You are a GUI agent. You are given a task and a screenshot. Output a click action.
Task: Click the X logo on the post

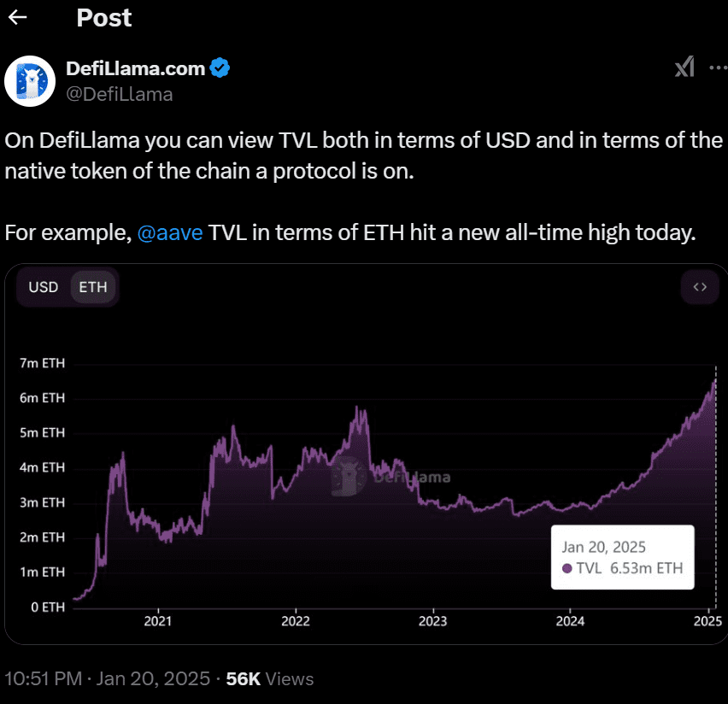click(x=684, y=67)
